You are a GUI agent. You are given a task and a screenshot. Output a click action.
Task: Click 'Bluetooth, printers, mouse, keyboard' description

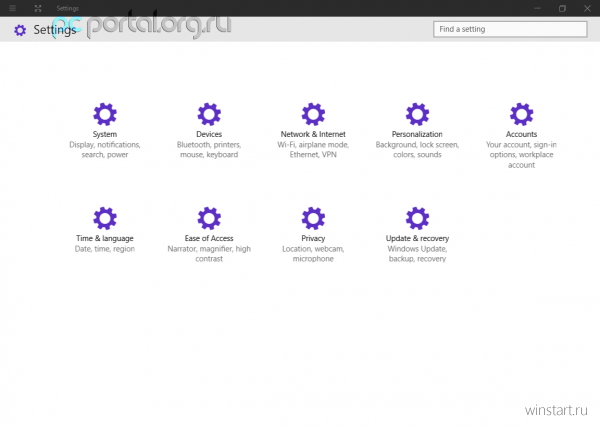(x=209, y=150)
